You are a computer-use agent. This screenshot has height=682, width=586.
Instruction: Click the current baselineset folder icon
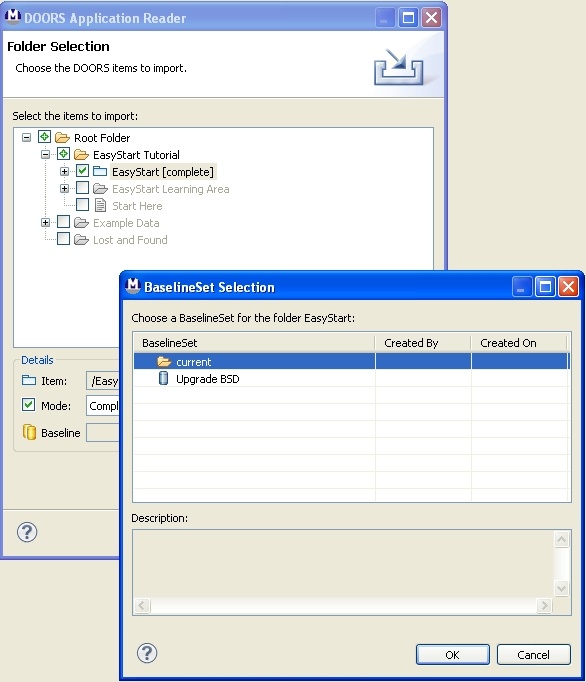tap(164, 361)
